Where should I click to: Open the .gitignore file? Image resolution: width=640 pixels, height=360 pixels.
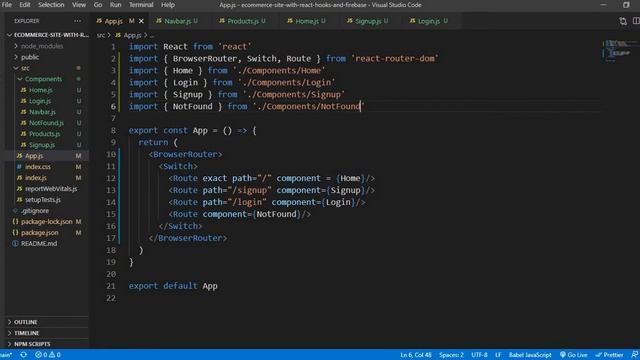(x=35, y=211)
